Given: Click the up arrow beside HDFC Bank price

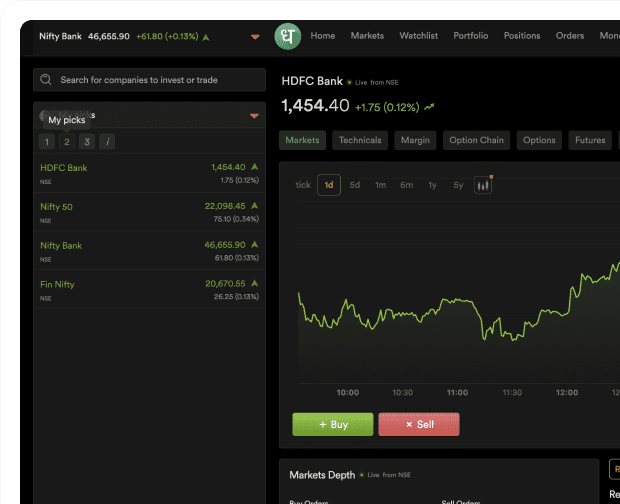Looking at the screenshot, I should 255,167.
